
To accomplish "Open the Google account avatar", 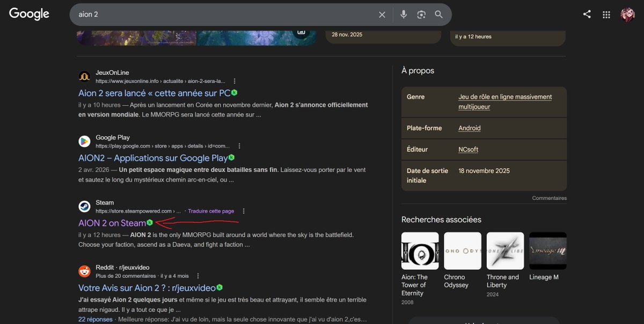I will point(627,15).
